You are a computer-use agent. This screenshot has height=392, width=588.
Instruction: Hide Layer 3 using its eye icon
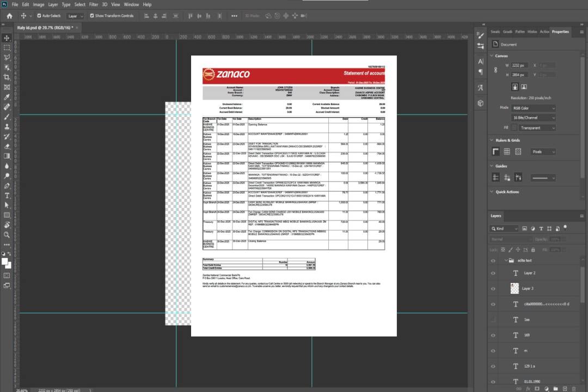(493, 289)
